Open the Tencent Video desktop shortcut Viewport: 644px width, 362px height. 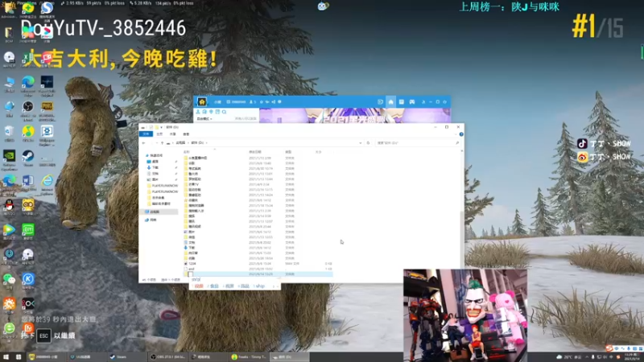9,229
